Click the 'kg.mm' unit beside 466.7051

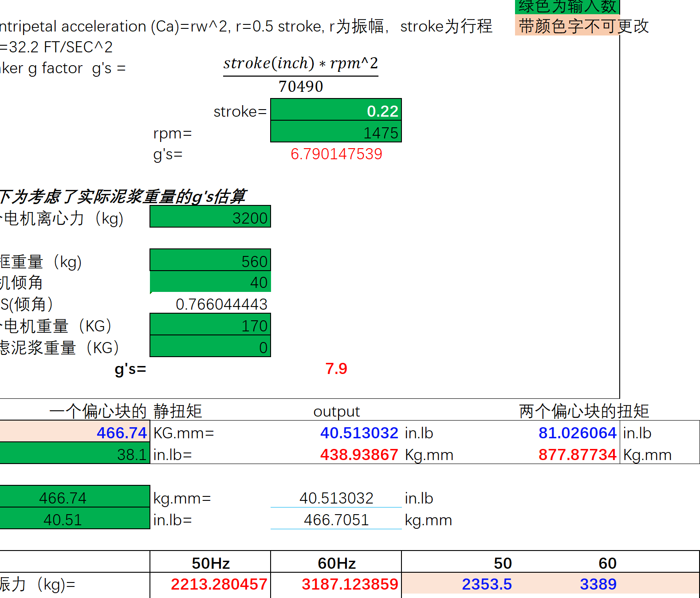coord(428,520)
